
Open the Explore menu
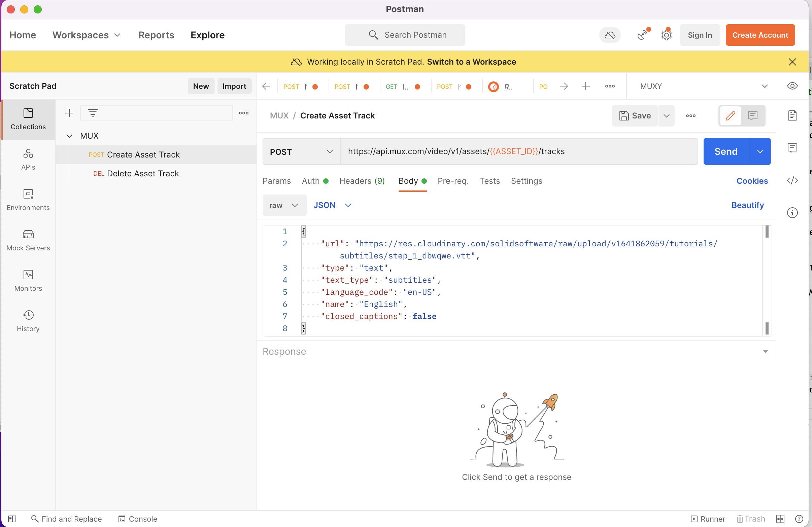tap(207, 35)
